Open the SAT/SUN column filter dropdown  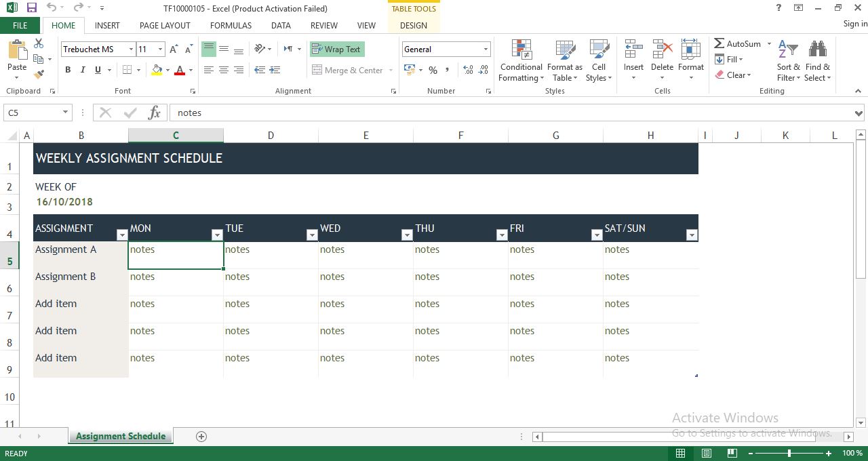(692, 235)
